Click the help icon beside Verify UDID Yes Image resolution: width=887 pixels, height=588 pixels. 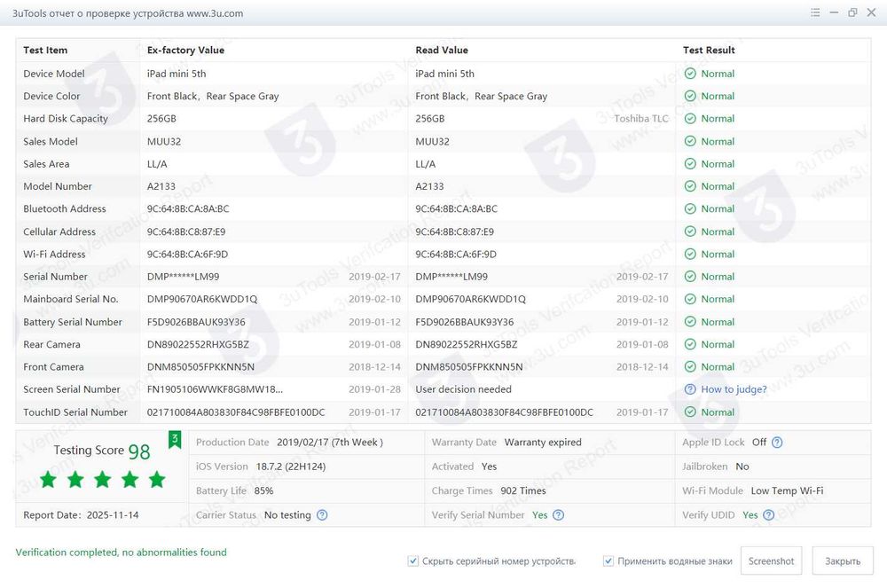click(768, 515)
